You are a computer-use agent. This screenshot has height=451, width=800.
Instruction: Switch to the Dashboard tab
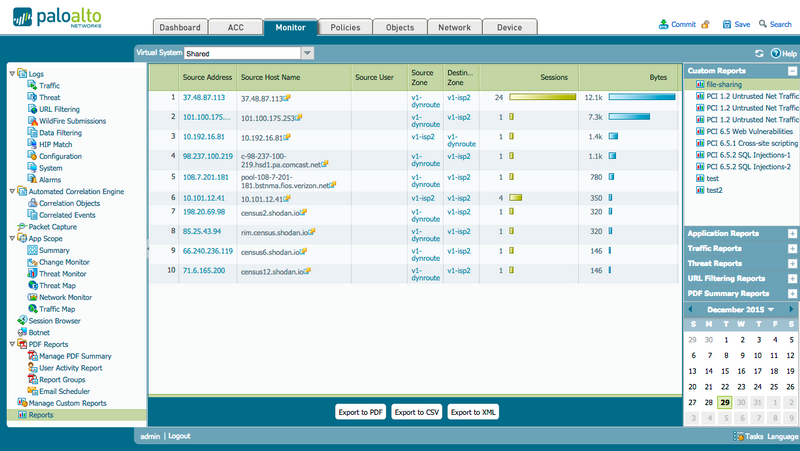(181, 27)
